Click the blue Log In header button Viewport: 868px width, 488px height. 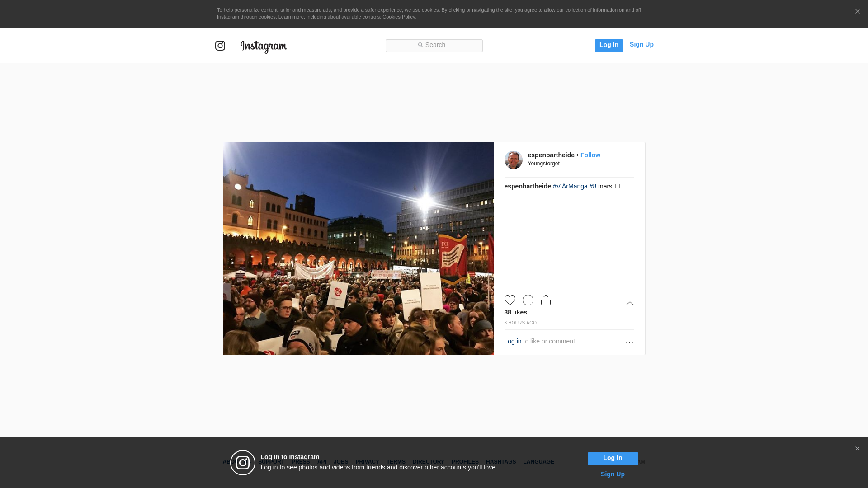609,45
